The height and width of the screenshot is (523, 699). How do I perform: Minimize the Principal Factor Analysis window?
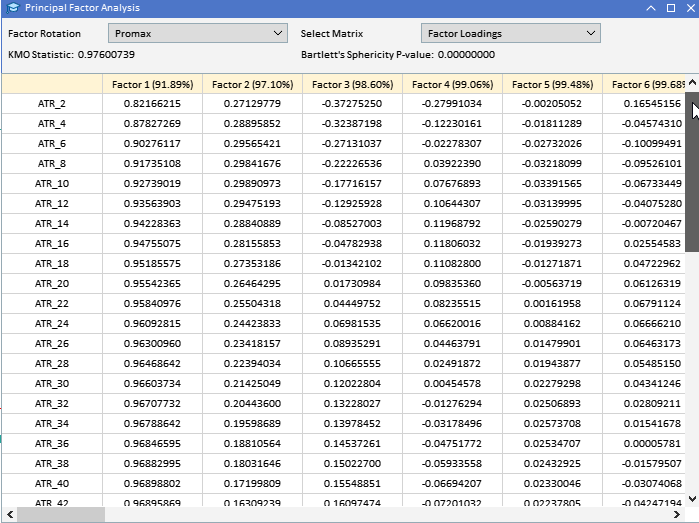(x=650, y=8)
